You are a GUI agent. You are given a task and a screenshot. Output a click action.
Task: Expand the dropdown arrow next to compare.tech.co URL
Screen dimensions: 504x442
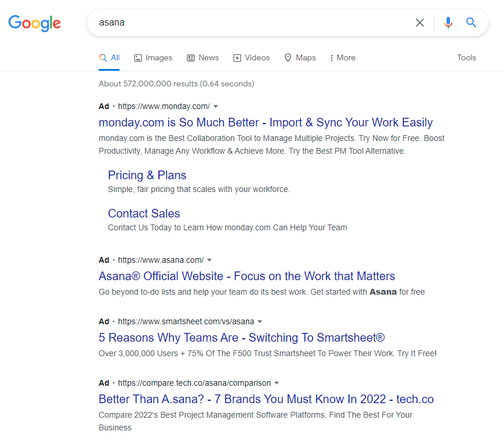tap(277, 383)
